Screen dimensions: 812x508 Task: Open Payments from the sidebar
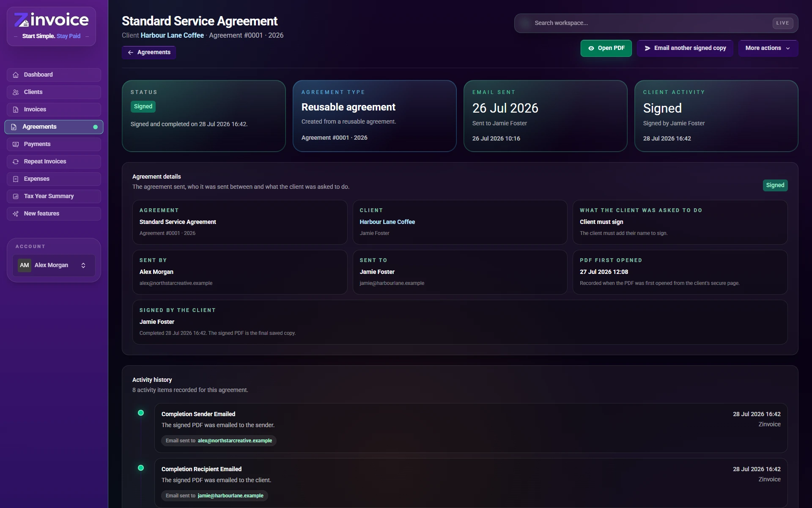(54, 144)
